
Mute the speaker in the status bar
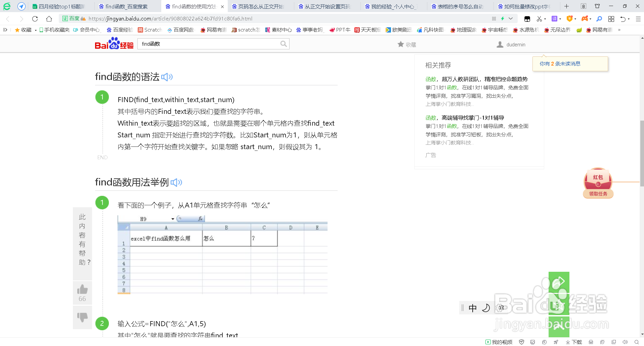[625, 342]
